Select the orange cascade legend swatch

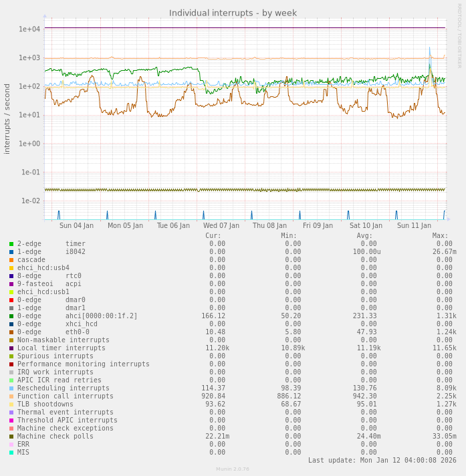point(11,260)
